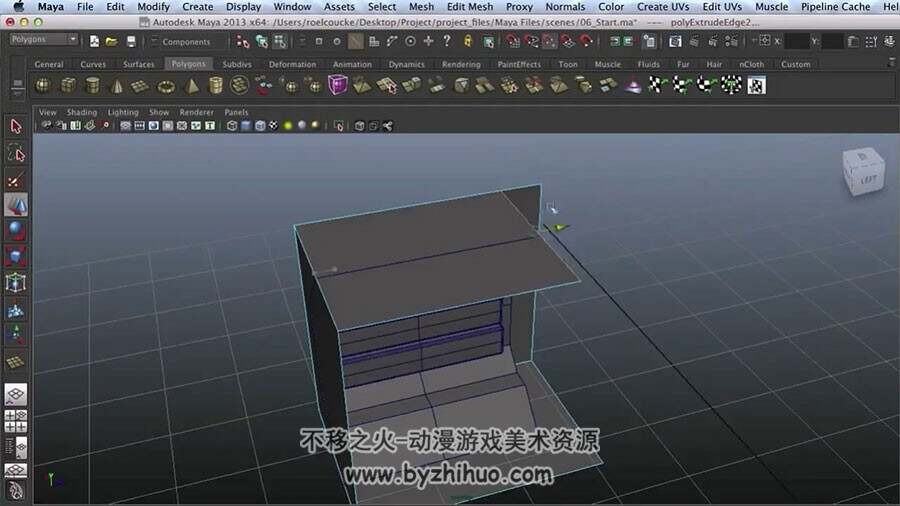Click the render current frame icon
The width and height of the screenshot is (900, 506).
[x=695, y=41]
